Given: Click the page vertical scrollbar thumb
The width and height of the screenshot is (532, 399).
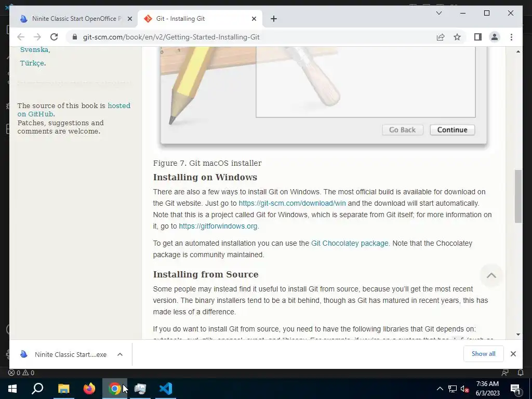Looking at the screenshot, I should (518, 196).
